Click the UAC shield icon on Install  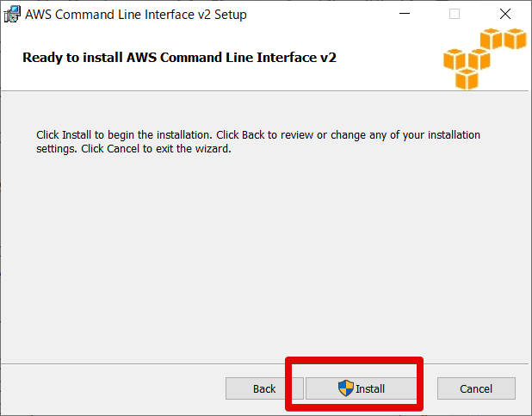tap(346, 388)
